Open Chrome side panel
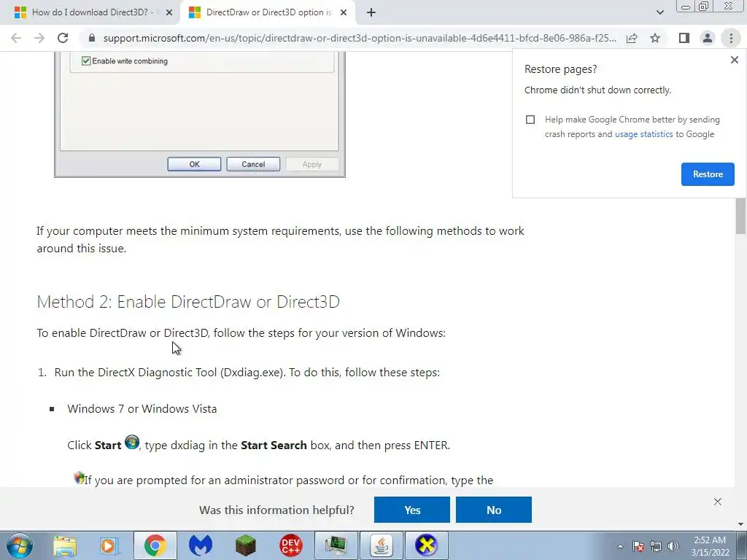The image size is (747, 560). (x=684, y=38)
